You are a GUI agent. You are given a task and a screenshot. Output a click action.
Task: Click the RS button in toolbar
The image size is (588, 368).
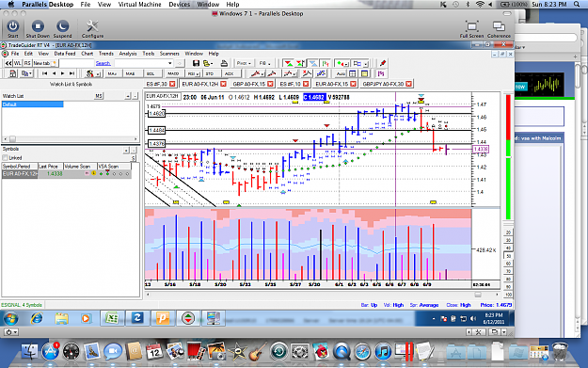click(x=27, y=63)
